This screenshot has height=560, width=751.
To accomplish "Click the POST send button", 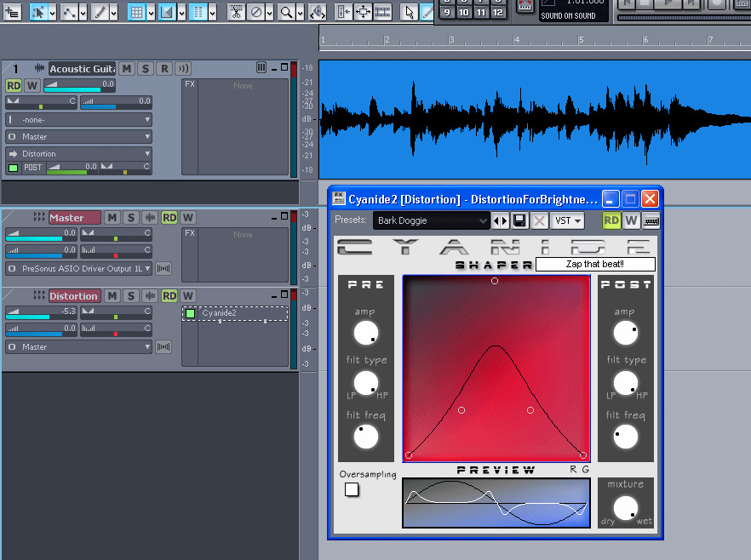I will click(33, 168).
